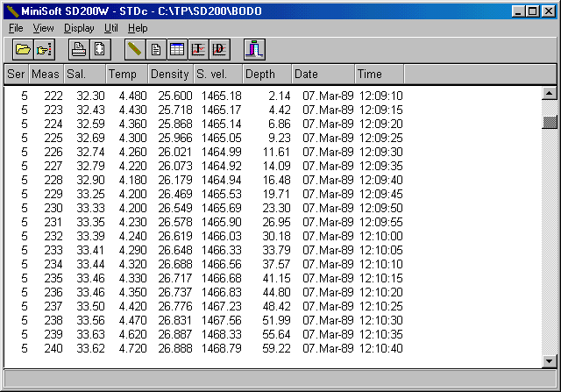The height and width of the screenshot is (392, 561).
Task: Click the Ser column header
Action: [17, 75]
